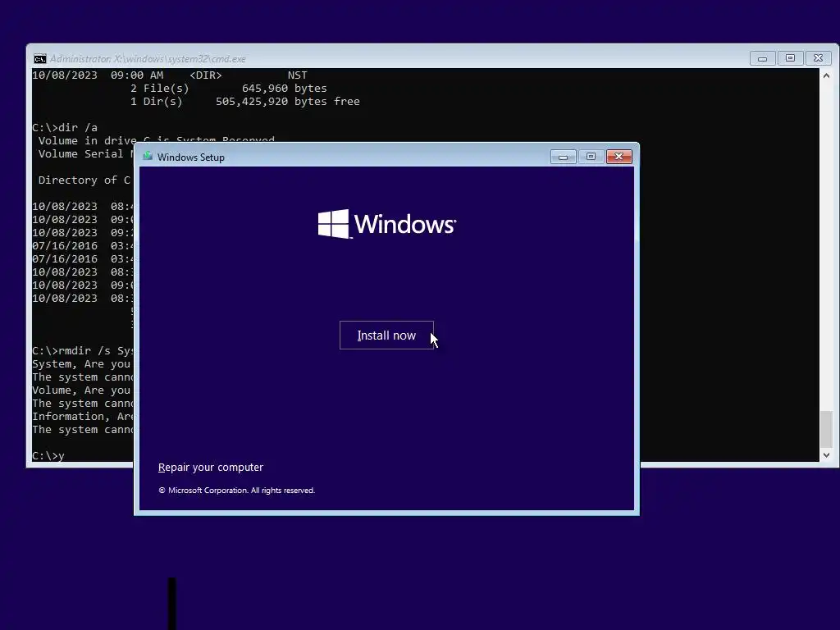The image size is (840, 630).
Task: Click cmd scrollbar up arrow
Action: coord(826,75)
